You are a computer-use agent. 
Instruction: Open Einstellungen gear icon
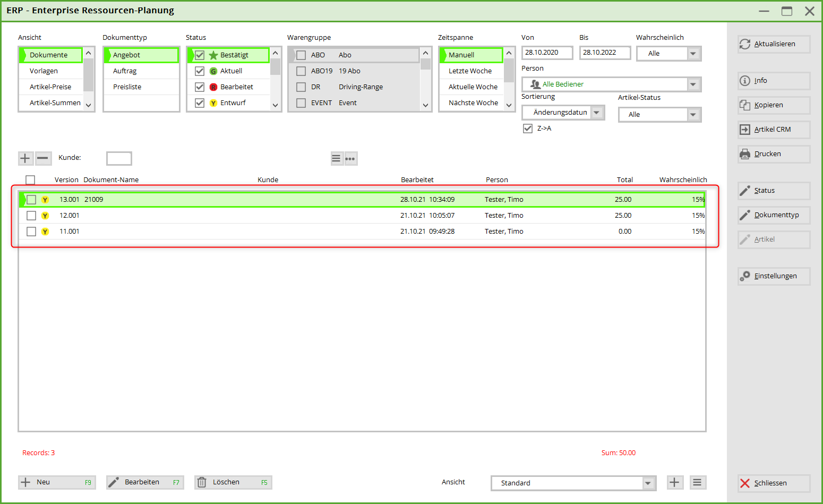(x=745, y=276)
